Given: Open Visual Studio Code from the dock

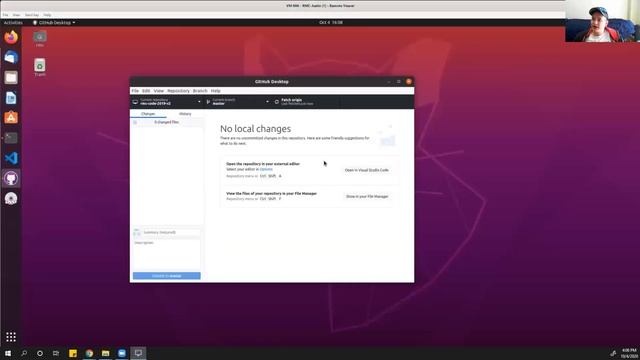Looking at the screenshot, I should [11, 158].
